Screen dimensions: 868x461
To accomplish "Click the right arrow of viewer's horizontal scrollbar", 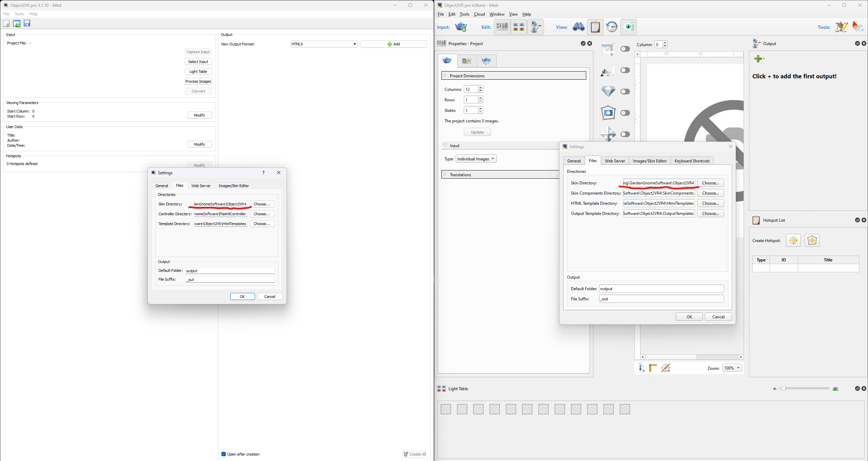I will [x=741, y=357].
